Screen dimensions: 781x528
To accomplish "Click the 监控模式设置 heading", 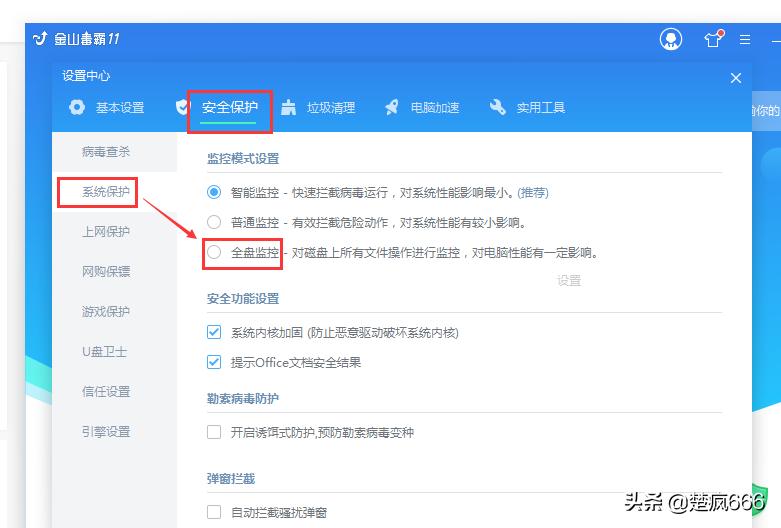I will coord(243,159).
